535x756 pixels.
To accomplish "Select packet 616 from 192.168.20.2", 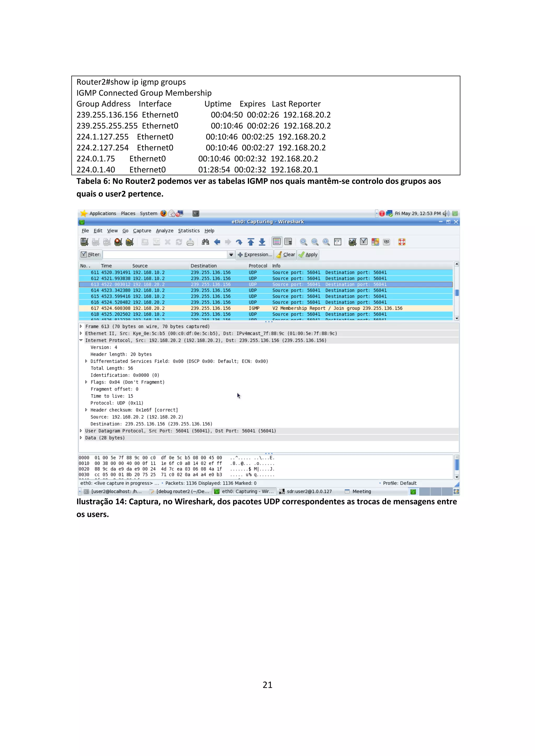I will [266, 302].
